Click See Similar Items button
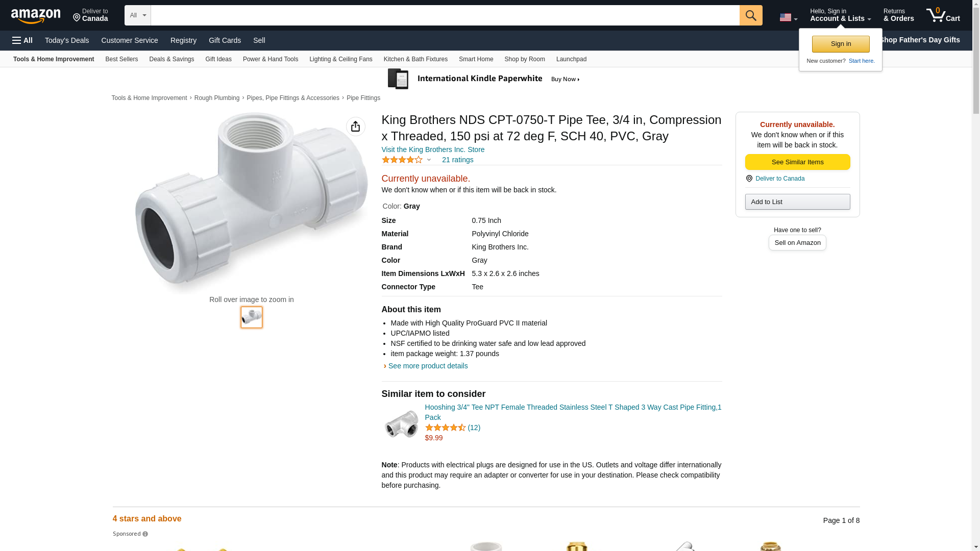 [797, 162]
